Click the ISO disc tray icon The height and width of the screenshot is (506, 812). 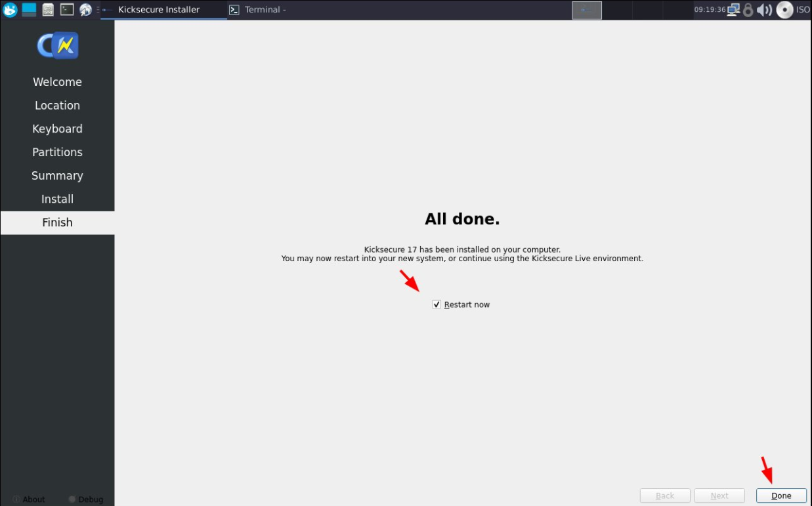click(x=784, y=10)
